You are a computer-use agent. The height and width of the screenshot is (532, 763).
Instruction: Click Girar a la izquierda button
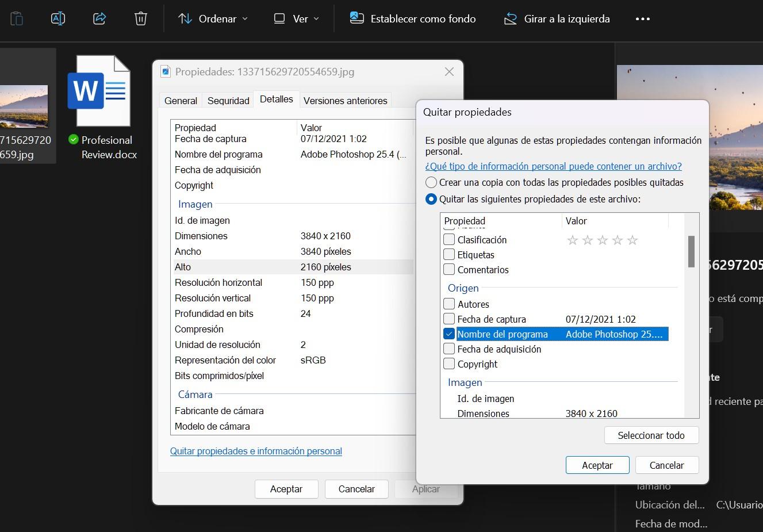(x=557, y=19)
